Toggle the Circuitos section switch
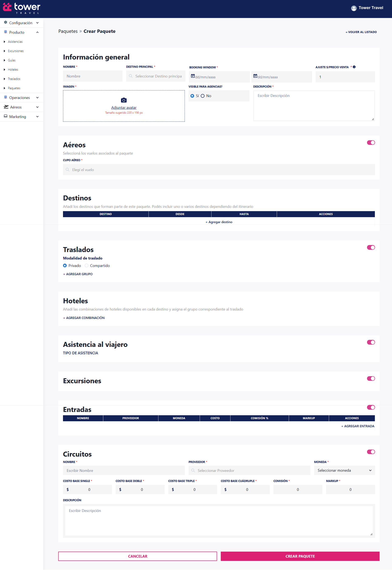Viewport: 392px width, 570px height. [x=371, y=452]
